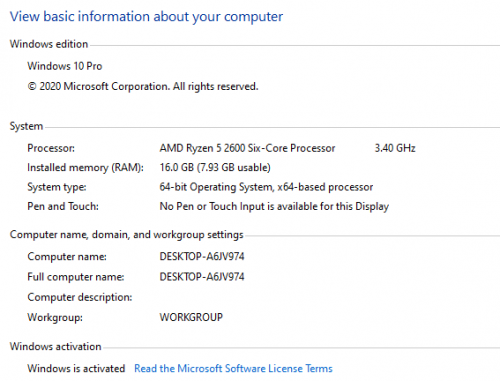This screenshot has width=500, height=381.
Task: Click the Computer name value DESKTOP-A6JV974
Action: click(x=202, y=256)
